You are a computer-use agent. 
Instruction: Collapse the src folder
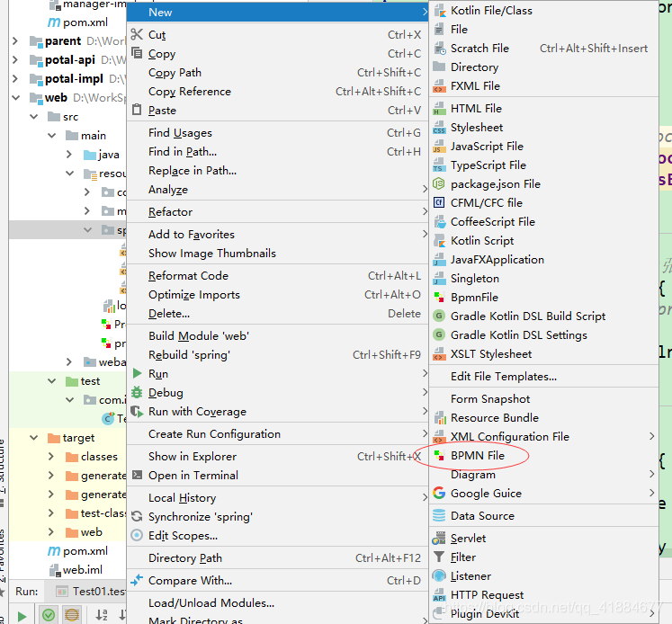(34, 117)
